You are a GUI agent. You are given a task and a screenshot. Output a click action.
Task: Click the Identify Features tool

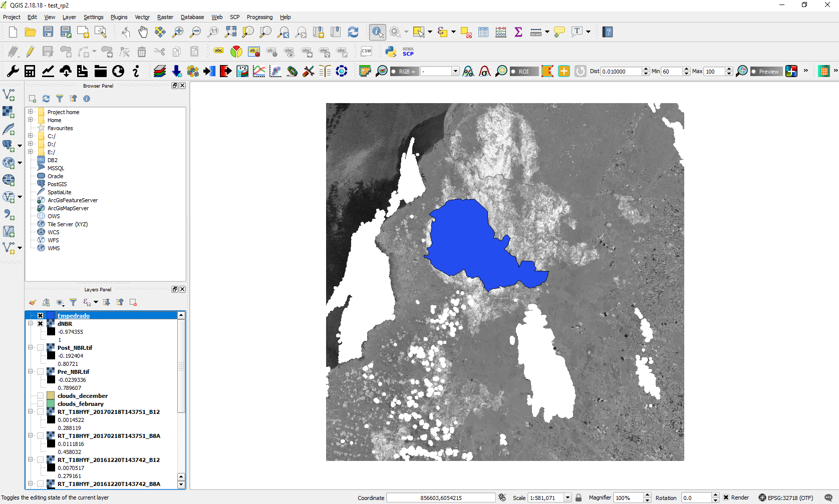(x=377, y=32)
